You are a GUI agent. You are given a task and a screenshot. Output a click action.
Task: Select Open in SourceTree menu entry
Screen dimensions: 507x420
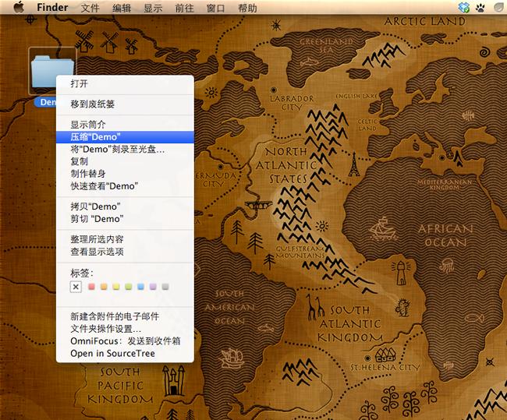click(125, 354)
